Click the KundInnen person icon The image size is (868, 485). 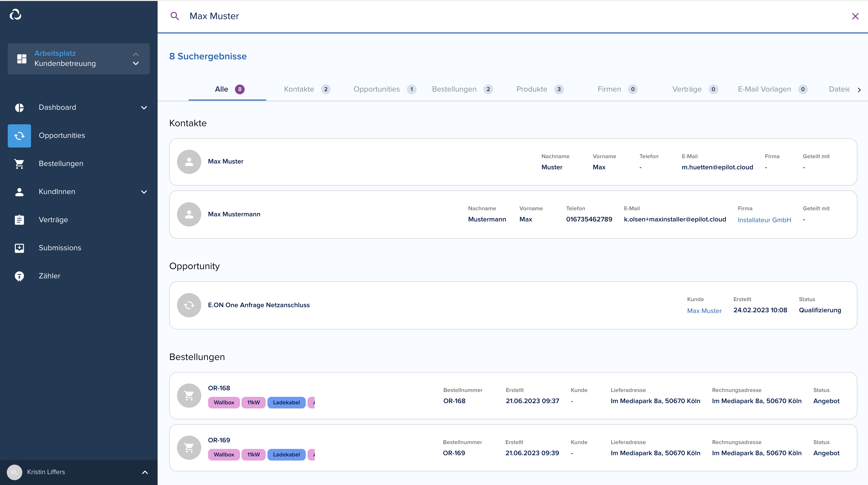click(20, 192)
